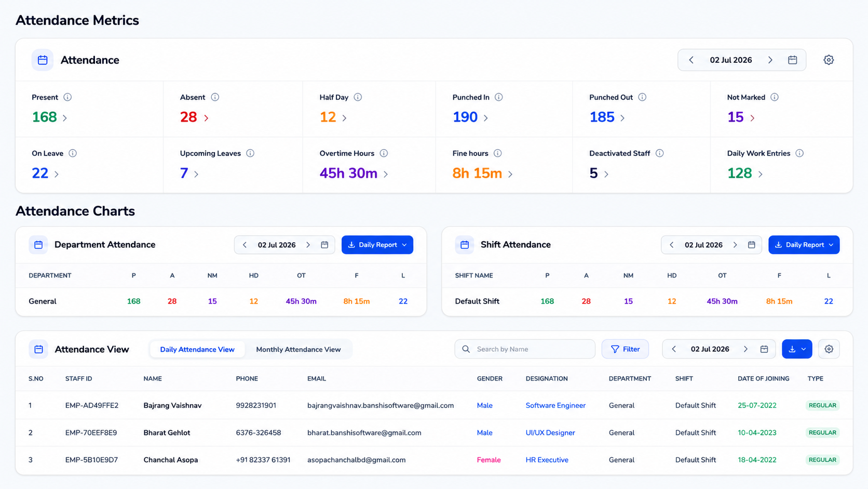868x489 pixels.
Task: Click the Search by Name field
Action: click(x=525, y=349)
